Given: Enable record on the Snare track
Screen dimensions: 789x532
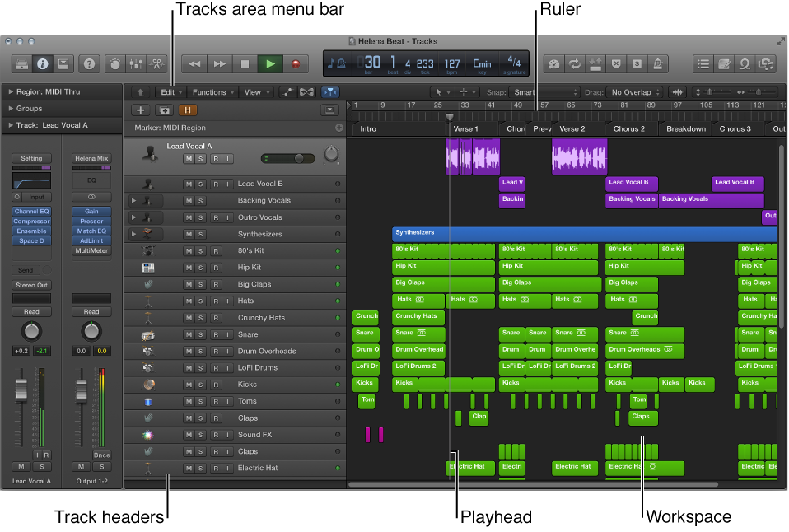Looking at the screenshot, I should pyautogui.click(x=215, y=335).
